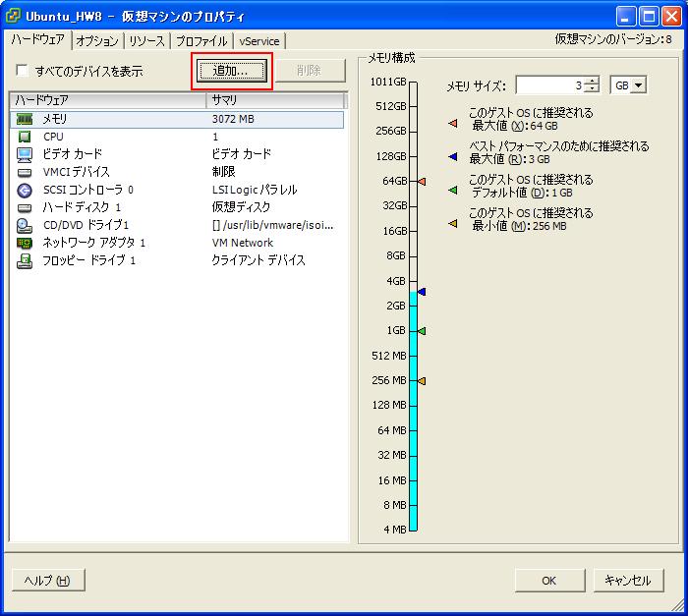Click the ハードウェア column header
The height and width of the screenshot is (616, 688).
tap(108, 100)
